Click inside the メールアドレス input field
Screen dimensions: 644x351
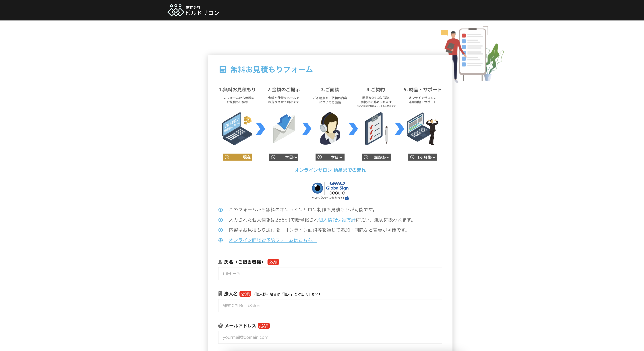click(x=330, y=337)
